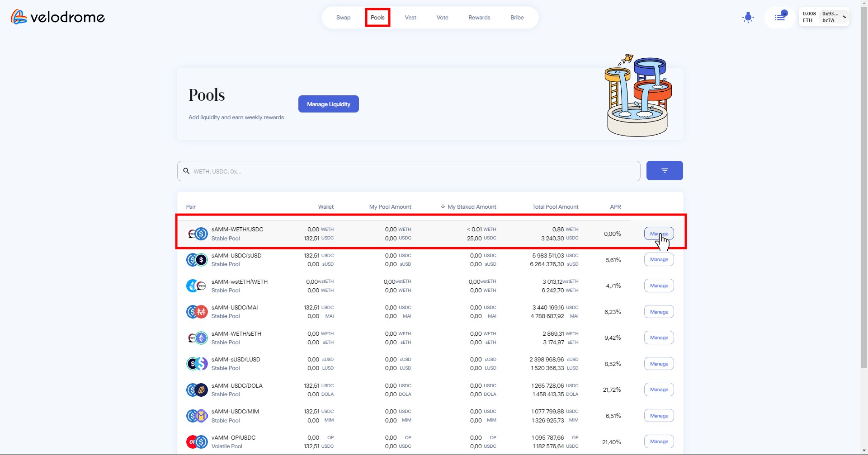Viewport: 868px width, 455px height.
Task: Click the search magnifier icon
Action: click(186, 171)
